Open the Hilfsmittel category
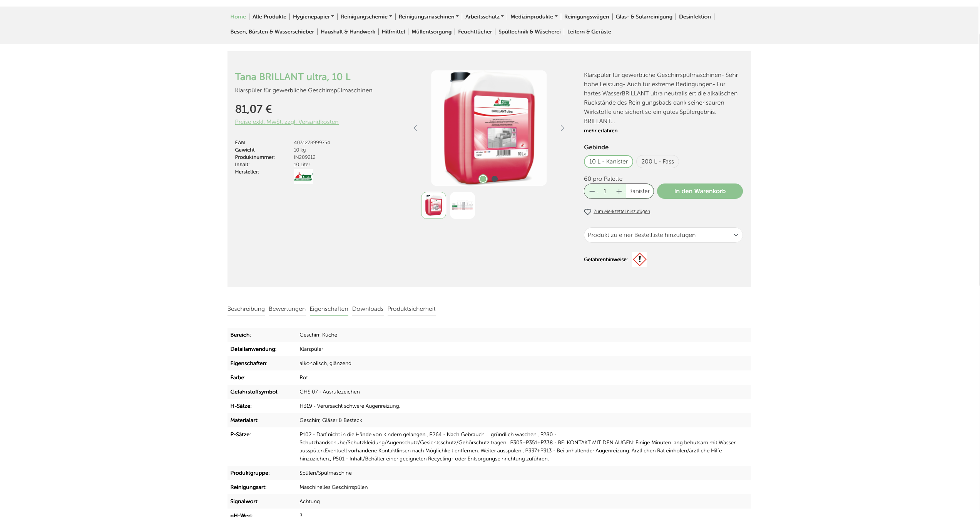980x517 pixels. point(393,32)
